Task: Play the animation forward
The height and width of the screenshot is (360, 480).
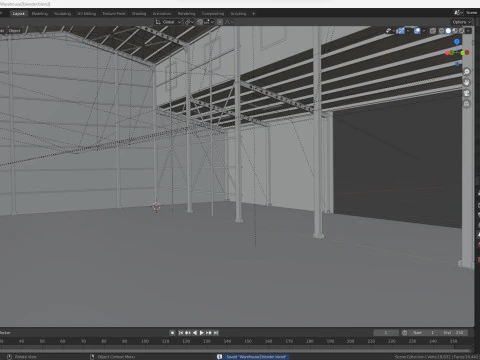Action: pos(202,333)
